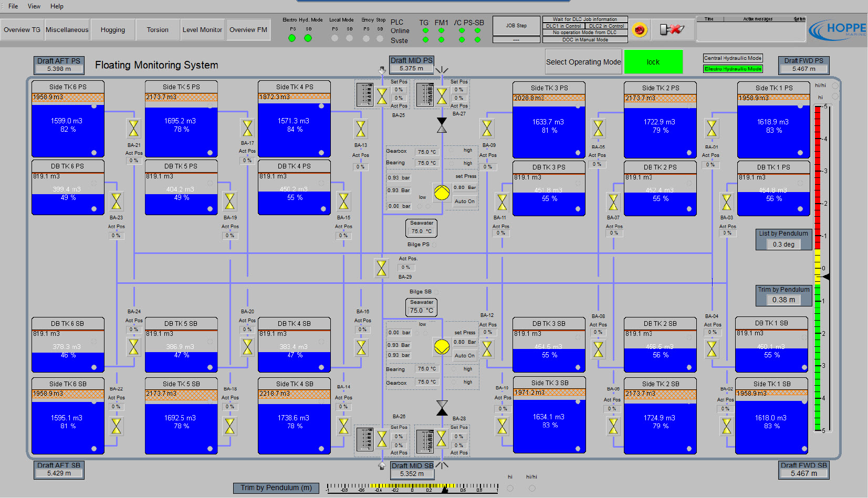Screen dimensions: 868x498
Task: Click the BA-27 yellow valve symbol
Action: click(442, 96)
